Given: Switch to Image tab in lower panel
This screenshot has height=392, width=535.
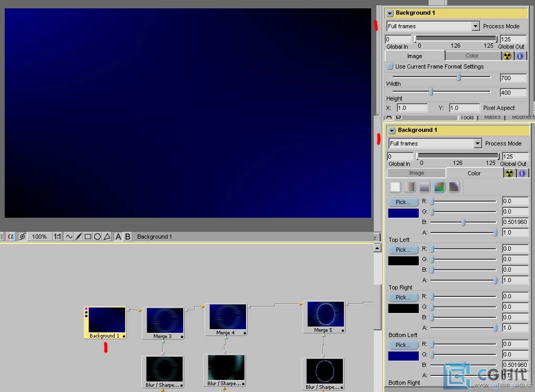Looking at the screenshot, I should [x=417, y=173].
